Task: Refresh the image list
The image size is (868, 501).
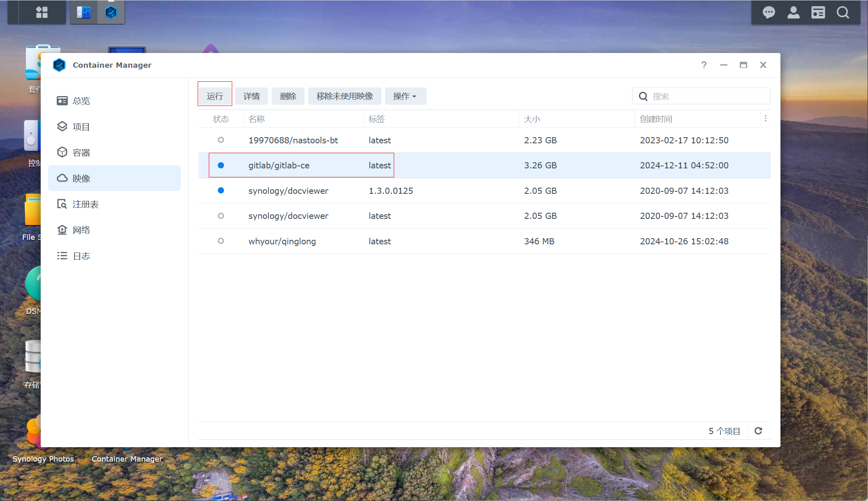Action: [x=758, y=431]
